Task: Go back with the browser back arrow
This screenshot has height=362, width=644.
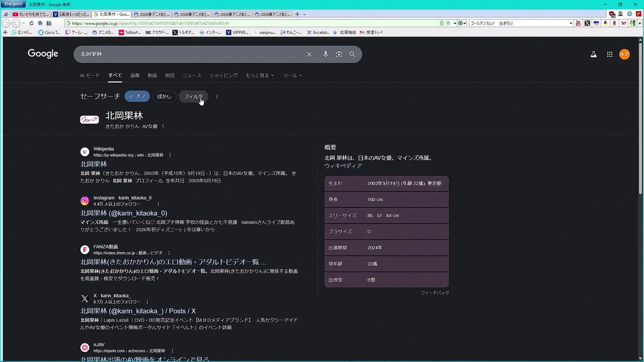Action: point(7,23)
